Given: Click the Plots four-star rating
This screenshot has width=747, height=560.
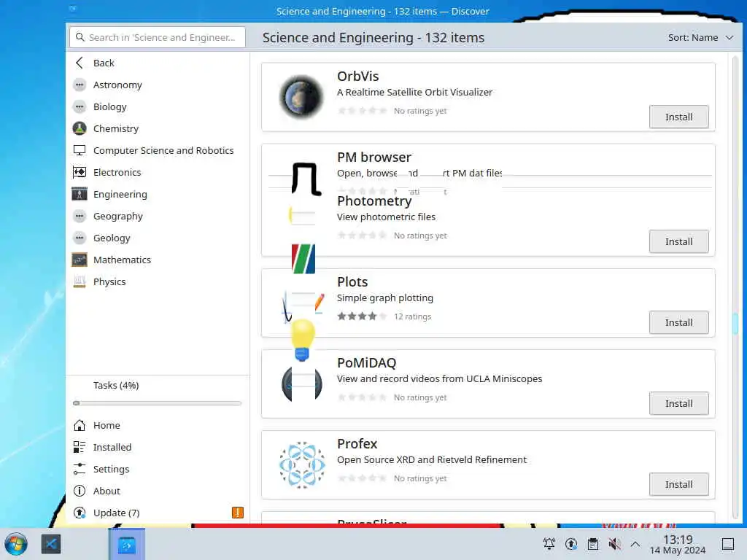Looking at the screenshot, I should [x=362, y=316].
